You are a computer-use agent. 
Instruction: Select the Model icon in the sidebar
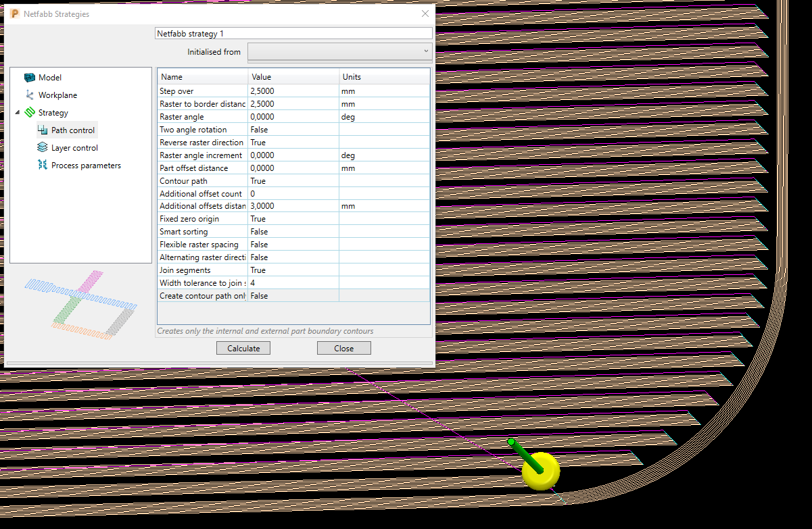pyautogui.click(x=30, y=77)
